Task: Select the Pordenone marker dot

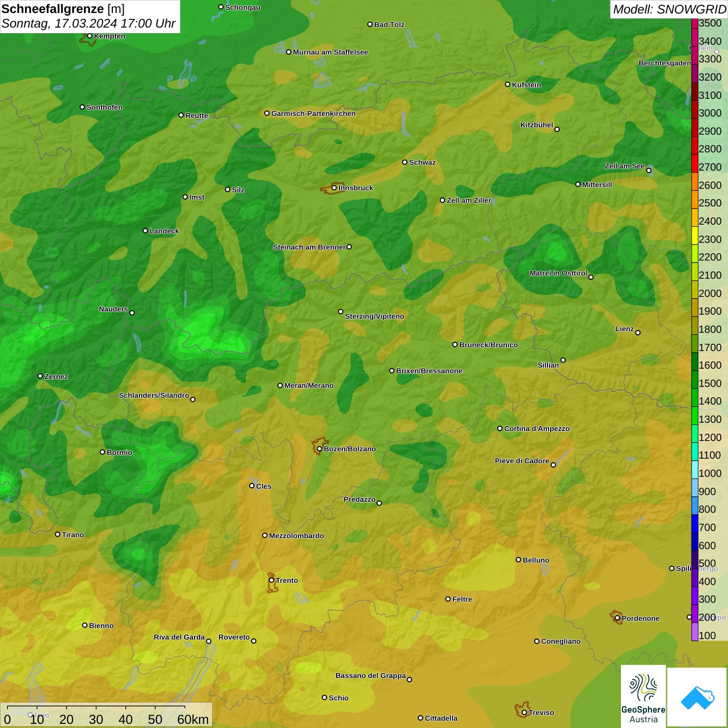Action: point(617,618)
